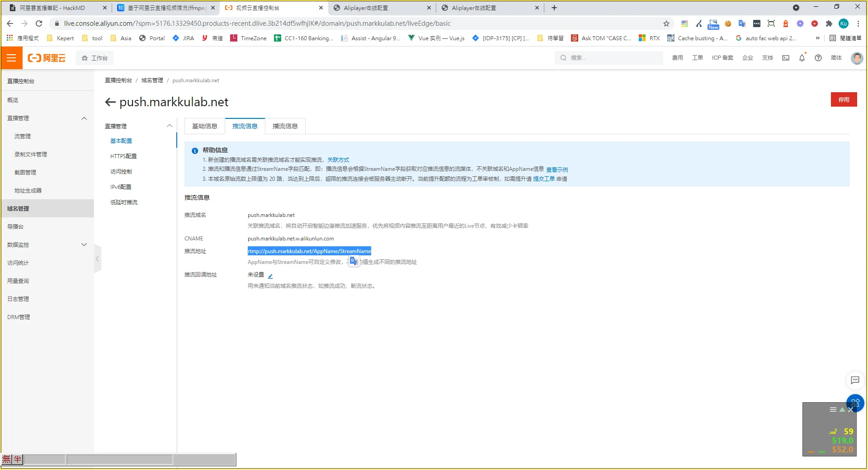The image size is (868, 470).
Task: Bookmark page with the star icon
Action: (666, 23)
